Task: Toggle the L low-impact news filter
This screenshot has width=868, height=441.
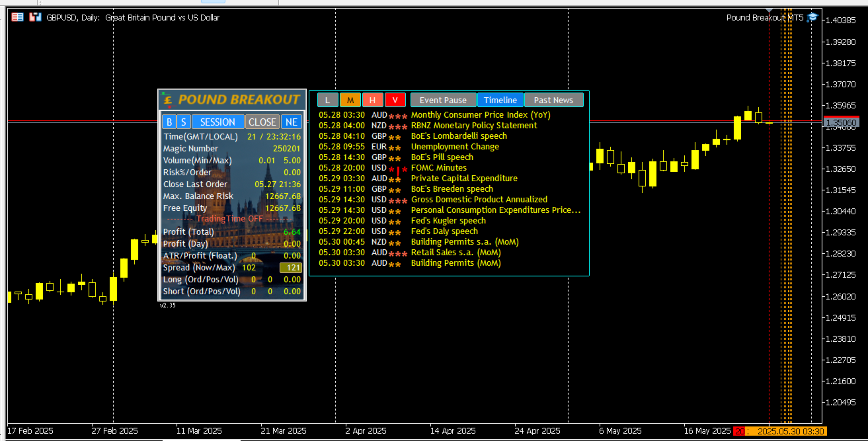Action: point(328,100)
